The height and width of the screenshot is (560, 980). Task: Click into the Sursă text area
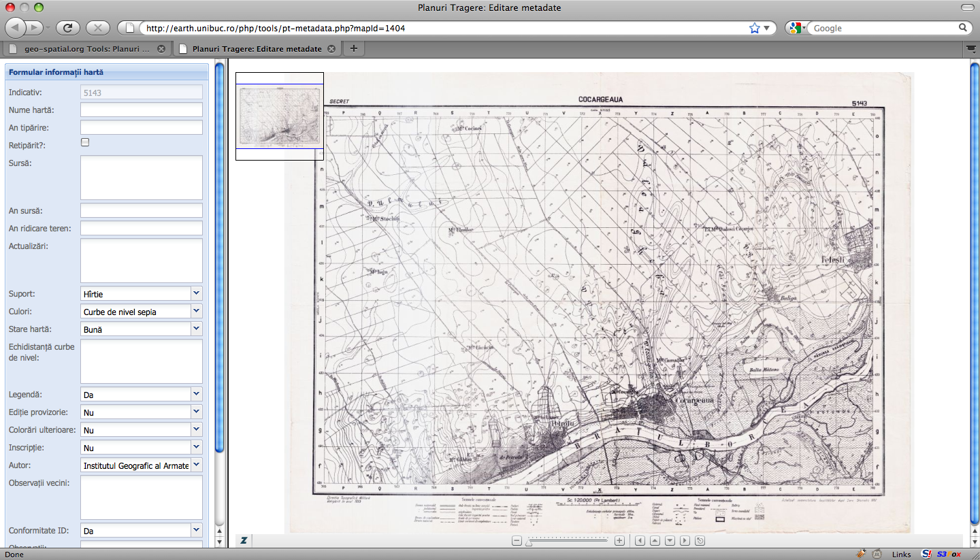point(142,178)
